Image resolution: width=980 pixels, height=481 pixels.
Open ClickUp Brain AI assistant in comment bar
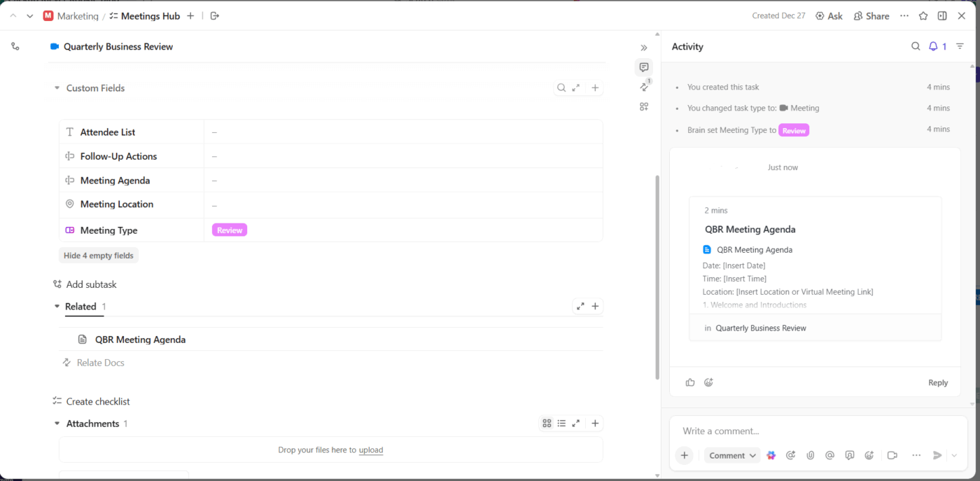(771, 455)
